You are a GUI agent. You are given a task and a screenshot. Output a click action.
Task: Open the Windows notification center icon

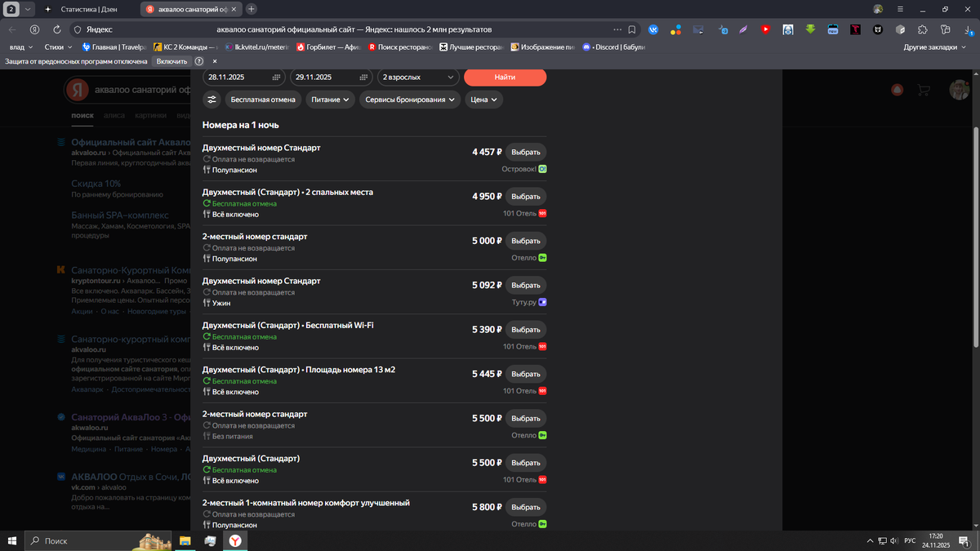964,540
